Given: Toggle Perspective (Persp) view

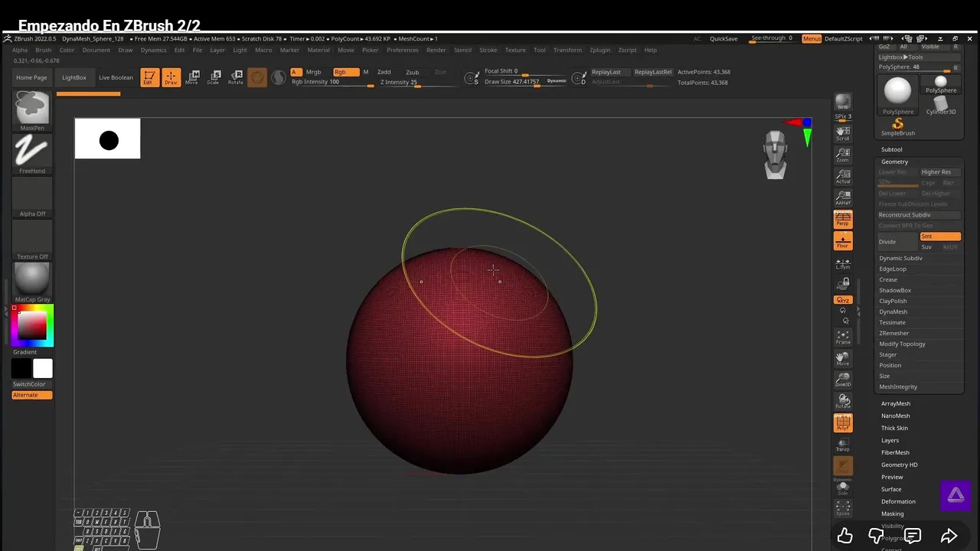Looking at the screenshot, I should (x=843, y=220).
